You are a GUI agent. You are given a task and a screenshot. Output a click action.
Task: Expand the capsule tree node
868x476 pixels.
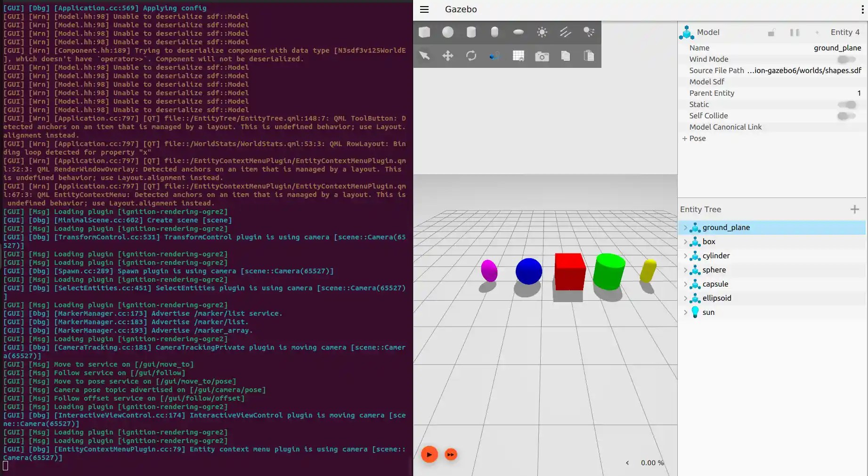tap(685, 284)
